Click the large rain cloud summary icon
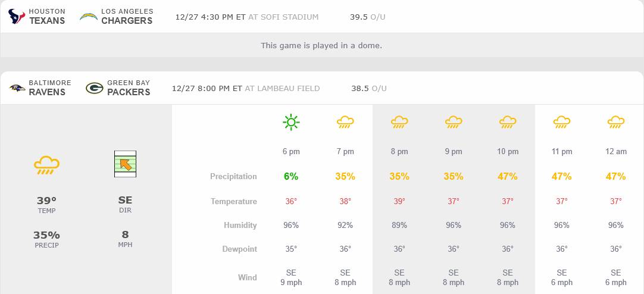644x294 pixels. [x=46, y=164]
